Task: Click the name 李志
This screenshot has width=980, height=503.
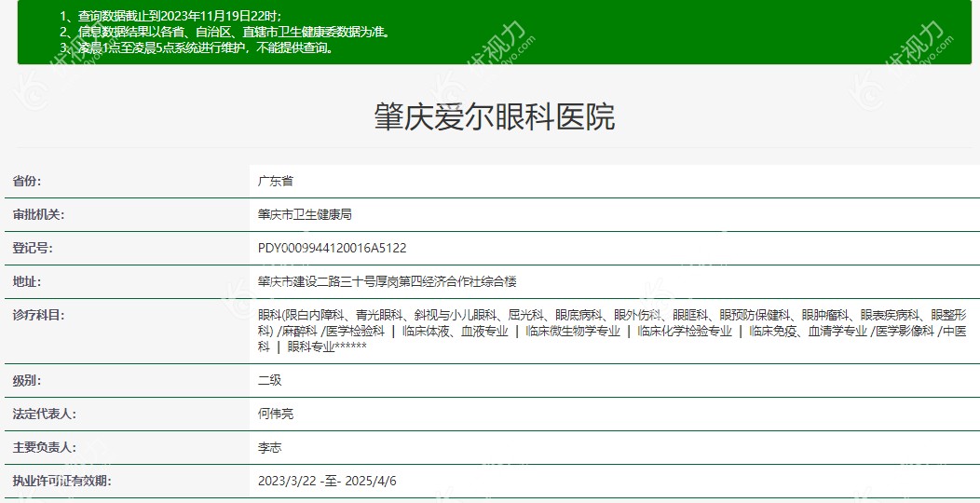Action: [270, 448]
